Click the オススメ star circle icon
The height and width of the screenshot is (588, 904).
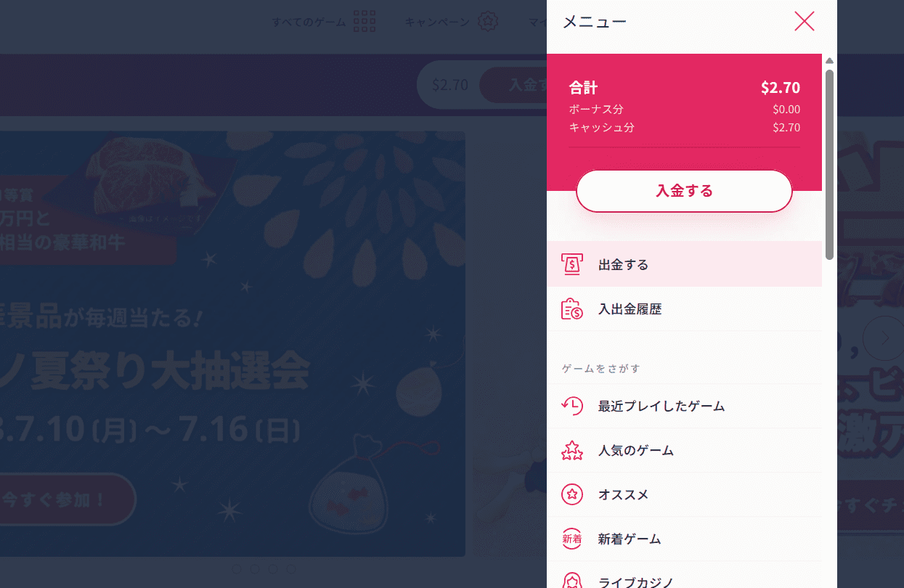(572, 495)
